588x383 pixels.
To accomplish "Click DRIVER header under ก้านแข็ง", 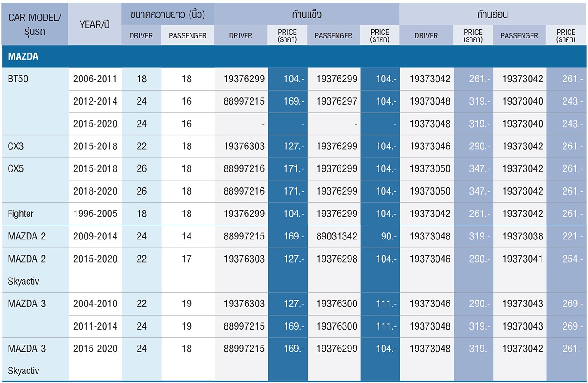I will pyautogui.click(x=241, y=35).
